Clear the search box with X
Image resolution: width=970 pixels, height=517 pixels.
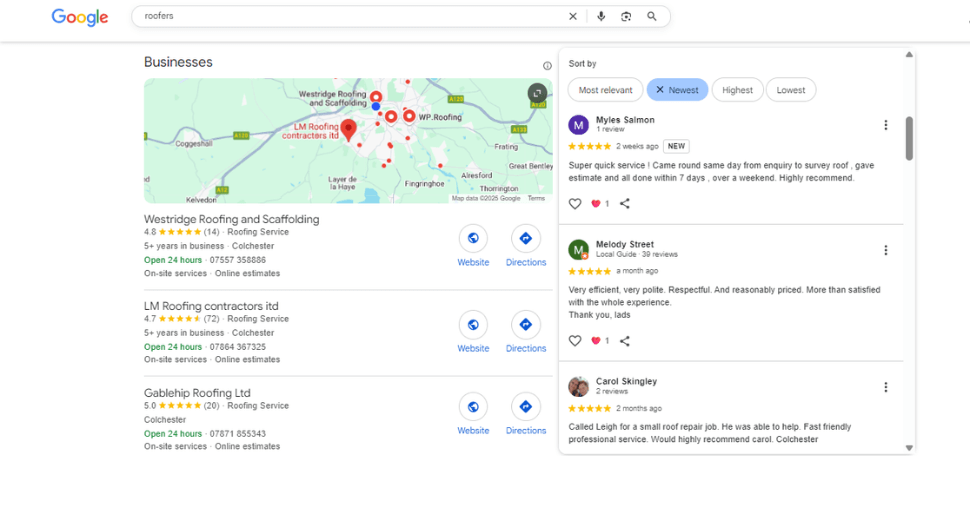pos(573,17)
